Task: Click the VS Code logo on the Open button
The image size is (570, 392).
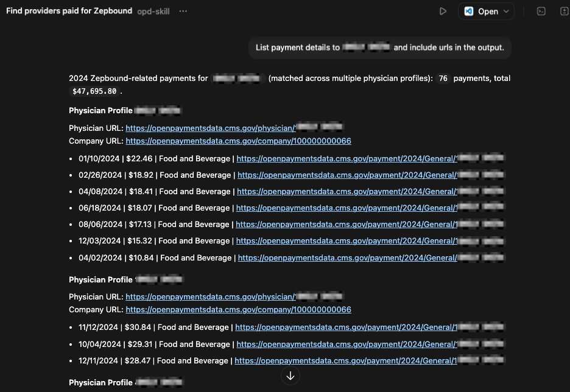Action: click(468, 10)
